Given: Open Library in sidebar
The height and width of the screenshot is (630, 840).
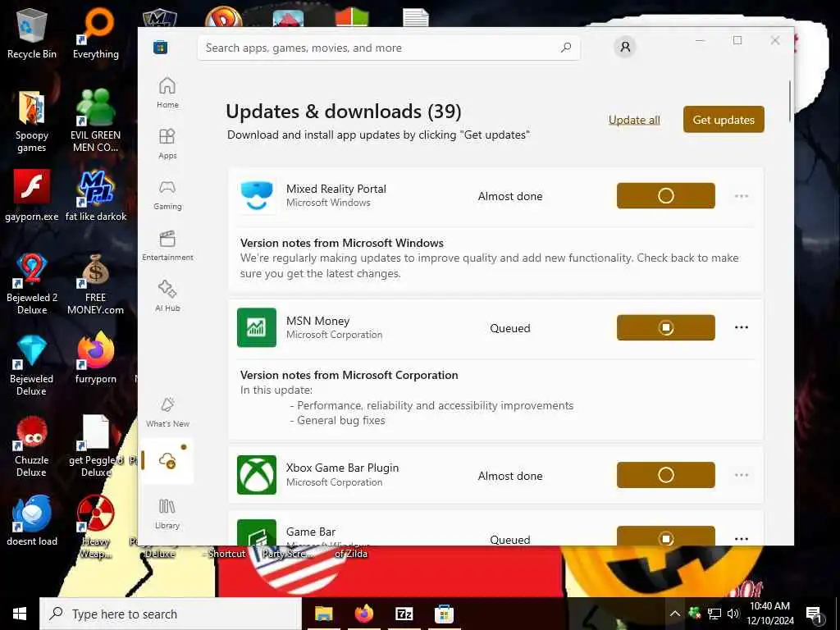Looking at the screenshot, I should pyautogui.click(x=167, y=514).
